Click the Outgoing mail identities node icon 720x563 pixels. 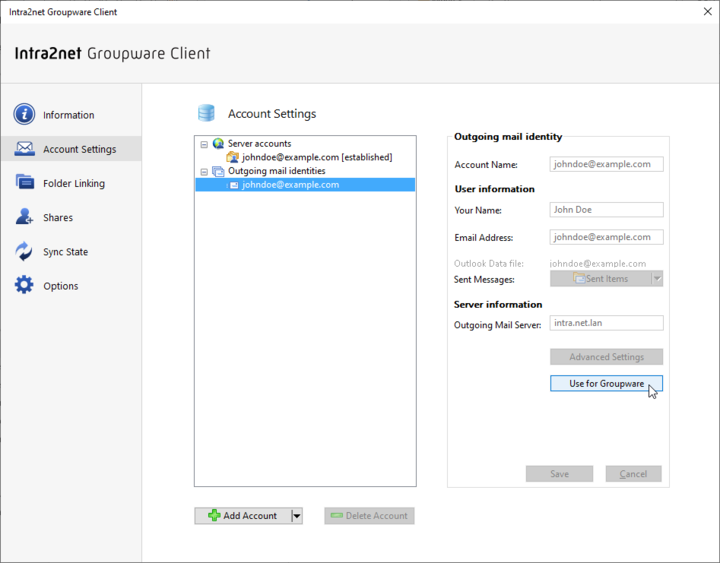[x=219, y=171]
